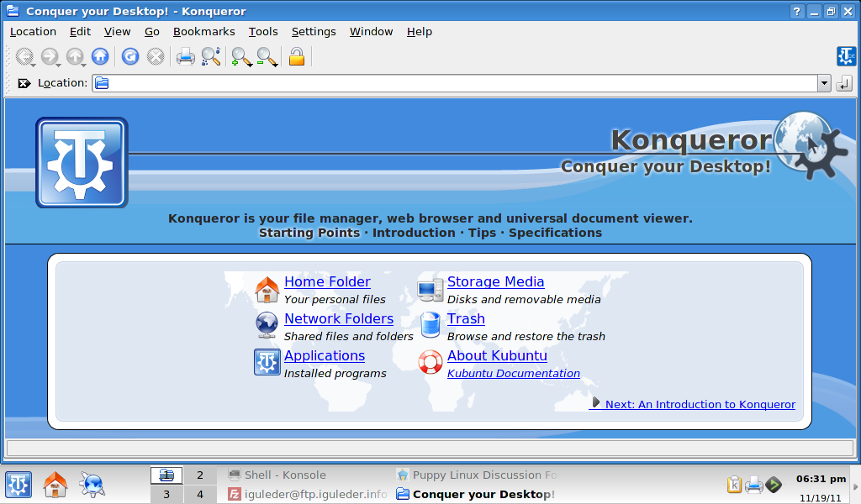
Task: Open the Home launcher in the panel
Action: (x=55, y=485)
